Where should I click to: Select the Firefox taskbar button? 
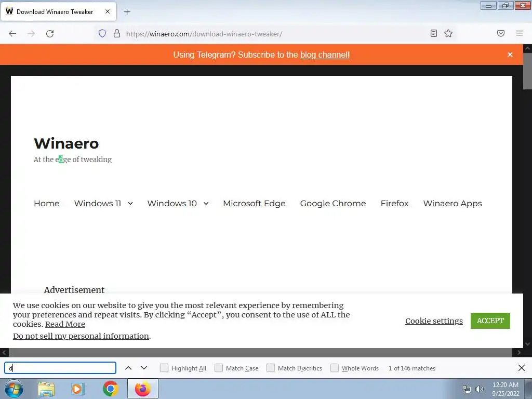142,389
